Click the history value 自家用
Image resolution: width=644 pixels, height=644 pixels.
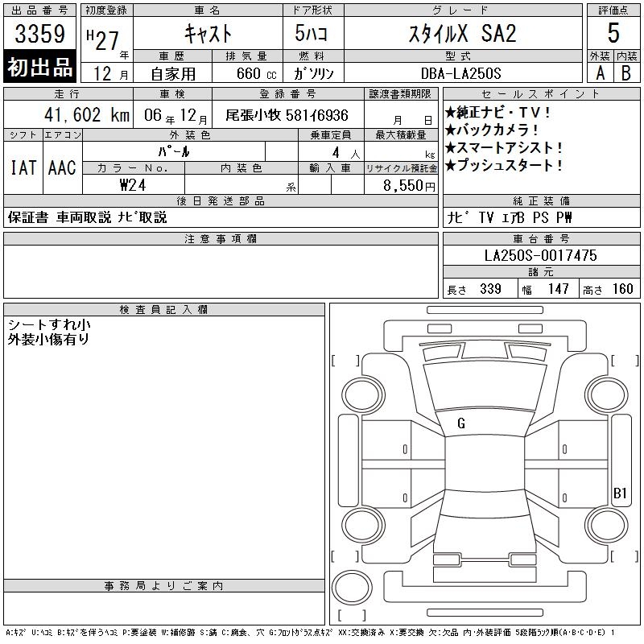coord(173,74)
